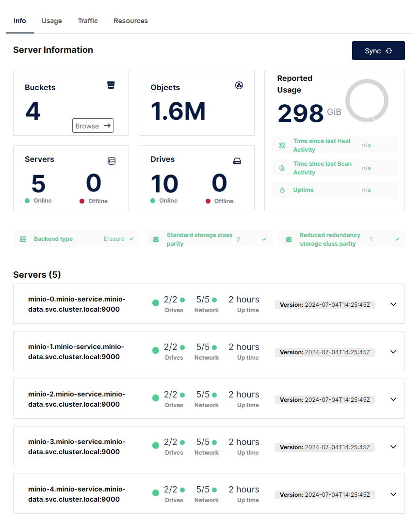Click the minio-0 Version badge
The image size is (420, 522).
(x=325, y=305)
